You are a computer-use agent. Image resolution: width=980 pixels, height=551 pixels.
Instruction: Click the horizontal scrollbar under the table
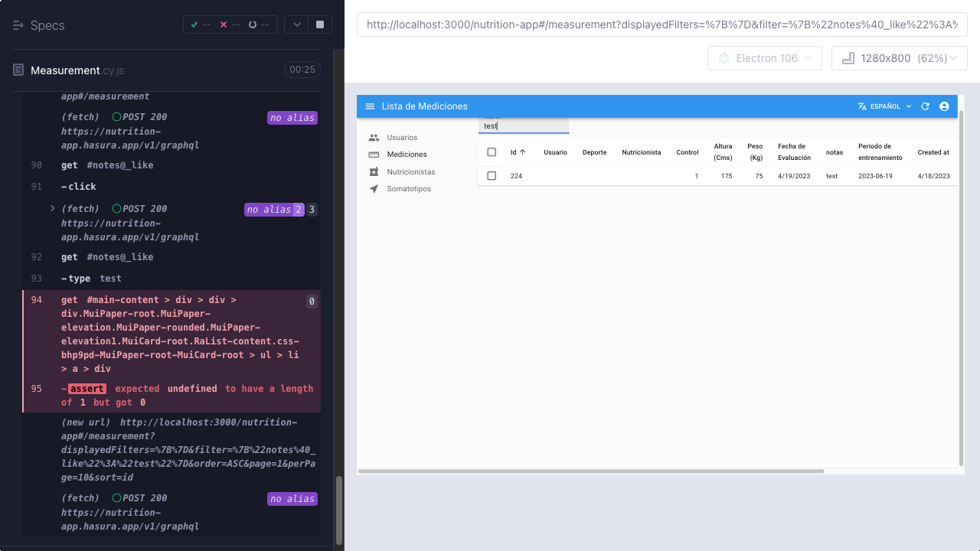tap(590, 471)
